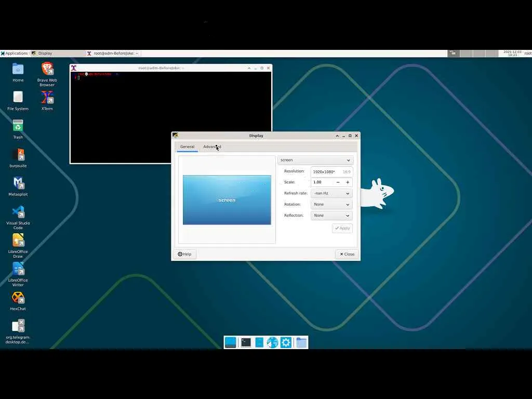Select the General tab
Screen dimensions: 532x399
pyautogui.click(x=187, y=147)
